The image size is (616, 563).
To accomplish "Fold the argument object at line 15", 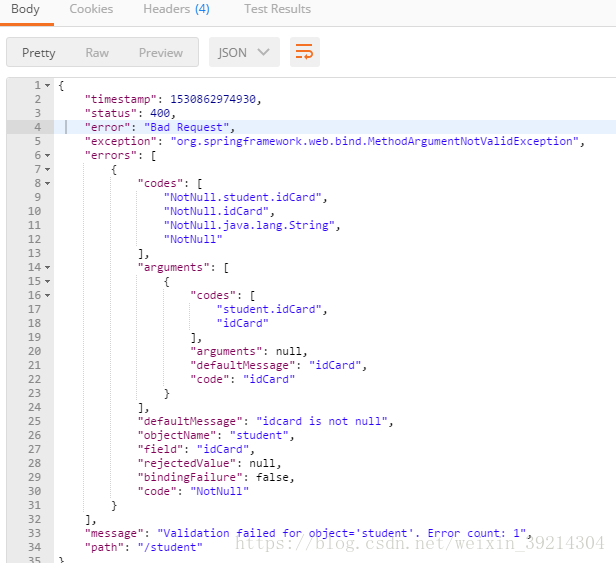I will (47, 282).
